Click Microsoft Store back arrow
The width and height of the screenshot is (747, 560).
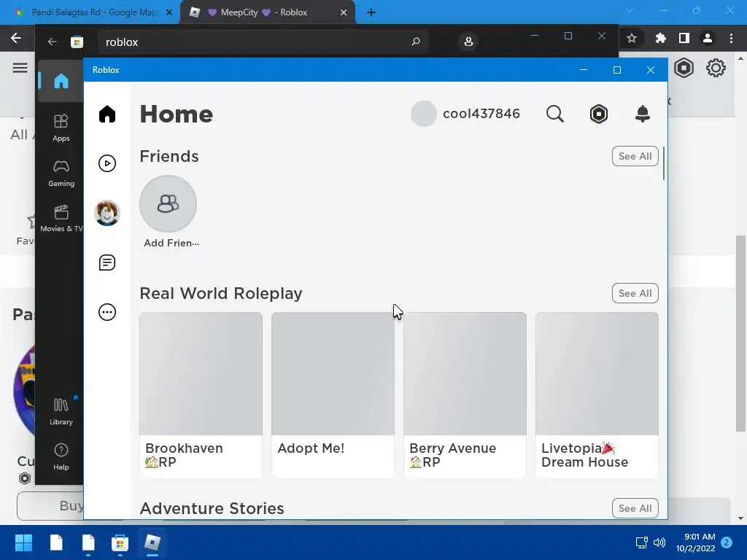(52, 42)
